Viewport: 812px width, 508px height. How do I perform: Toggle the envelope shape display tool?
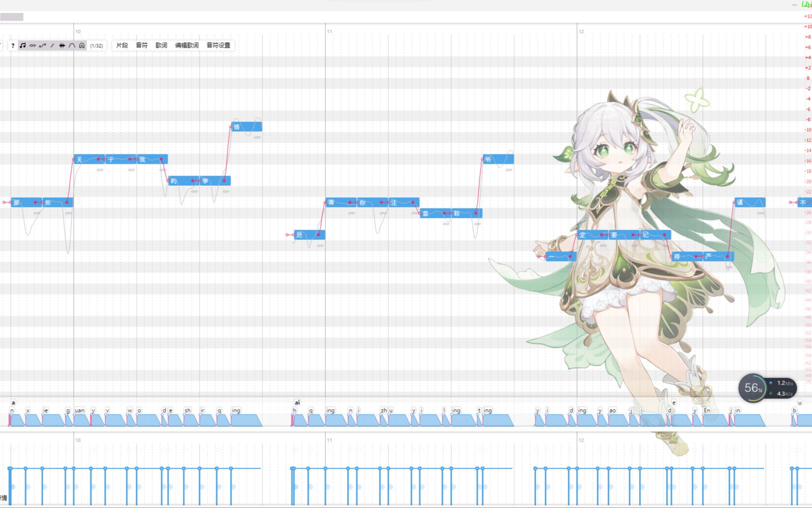(72, 46)
